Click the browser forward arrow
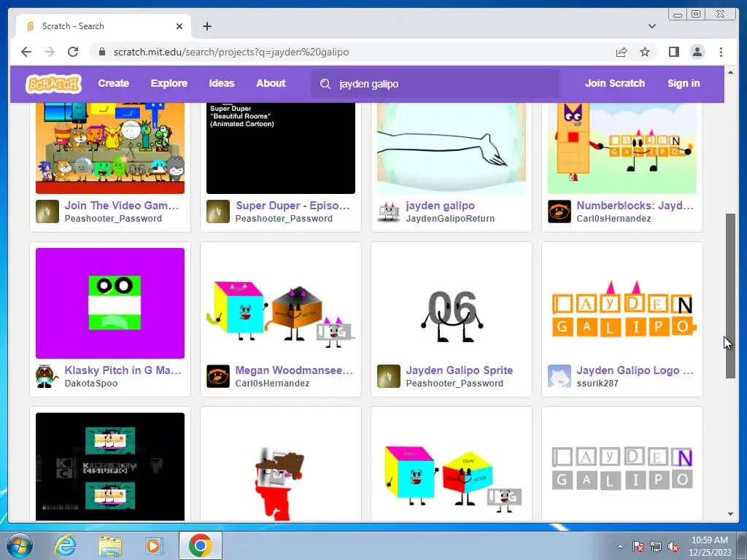 click(50, 52)
